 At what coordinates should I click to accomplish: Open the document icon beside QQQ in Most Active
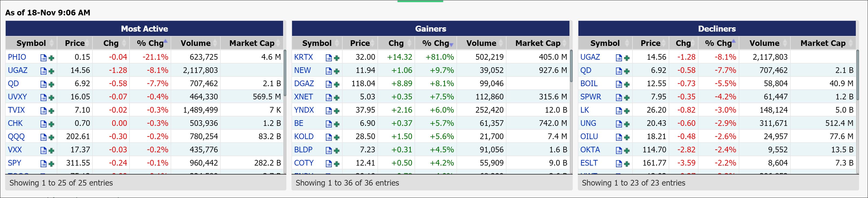tap(44, 137)
